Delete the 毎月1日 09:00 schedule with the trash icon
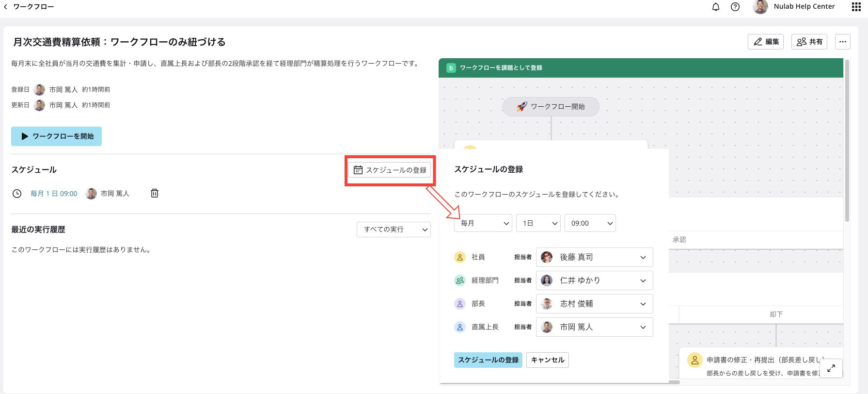The width and height of the screenshot is (868, 394). (155, 193)
